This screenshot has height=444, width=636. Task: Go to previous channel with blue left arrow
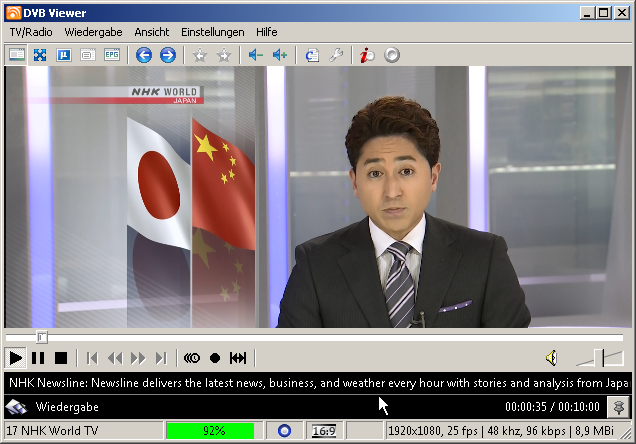(144, 55)
